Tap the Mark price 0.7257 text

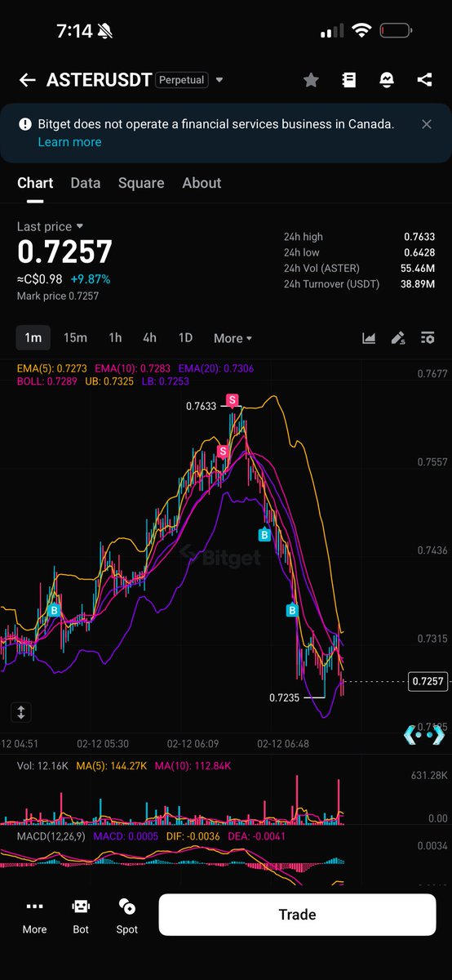coord(58,296)
